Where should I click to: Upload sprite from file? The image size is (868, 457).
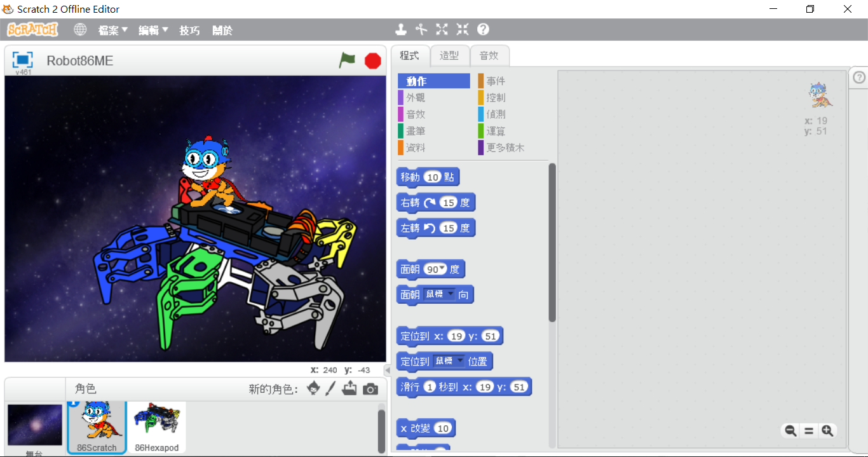click(349, 388)
